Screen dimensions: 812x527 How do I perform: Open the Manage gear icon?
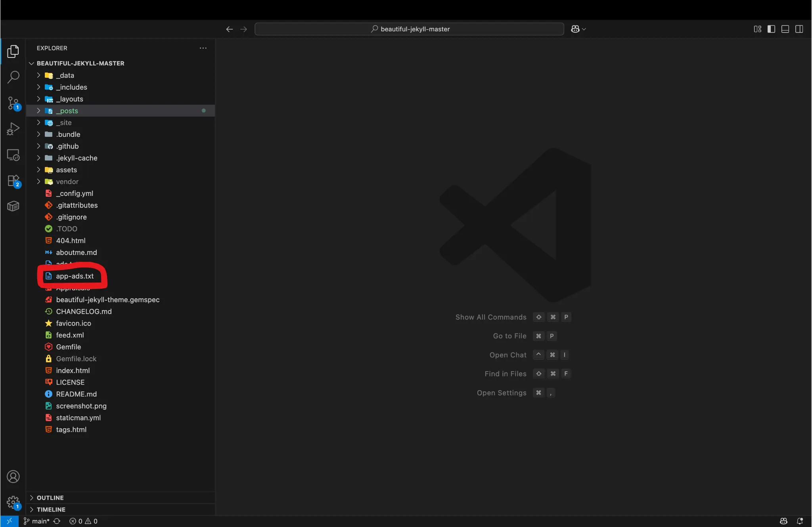(13, 502)
